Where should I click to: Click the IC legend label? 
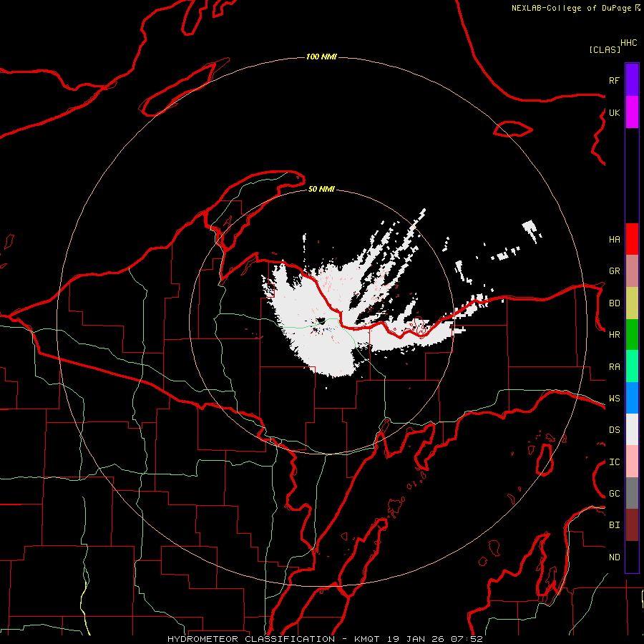tap(614, 462)
